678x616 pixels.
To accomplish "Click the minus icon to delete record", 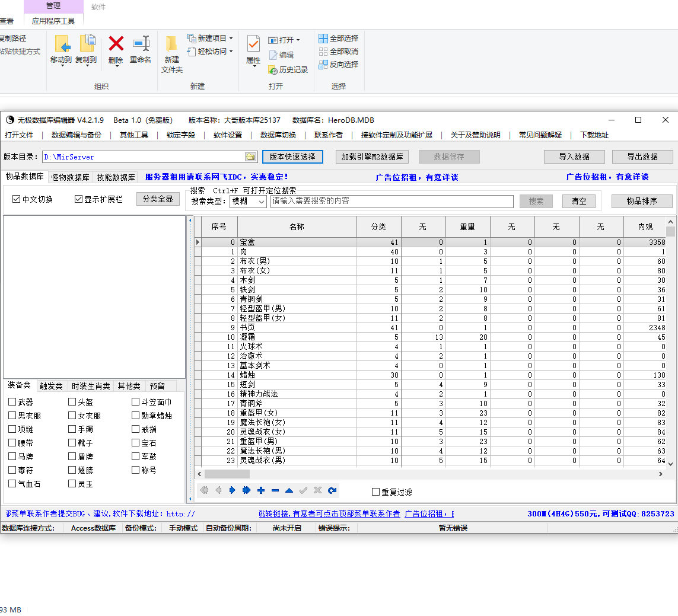I will coord(275,490).
